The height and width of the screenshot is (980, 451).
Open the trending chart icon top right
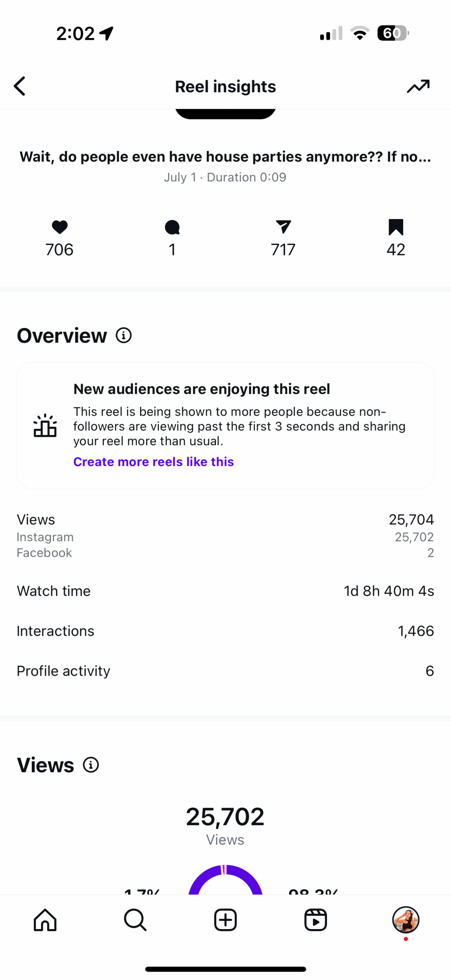(418, 86)
